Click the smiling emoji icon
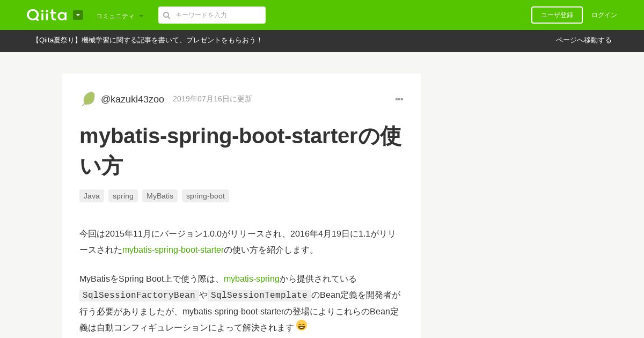Image resolution: width=644 pixels, height=338 pixels. 302,325
